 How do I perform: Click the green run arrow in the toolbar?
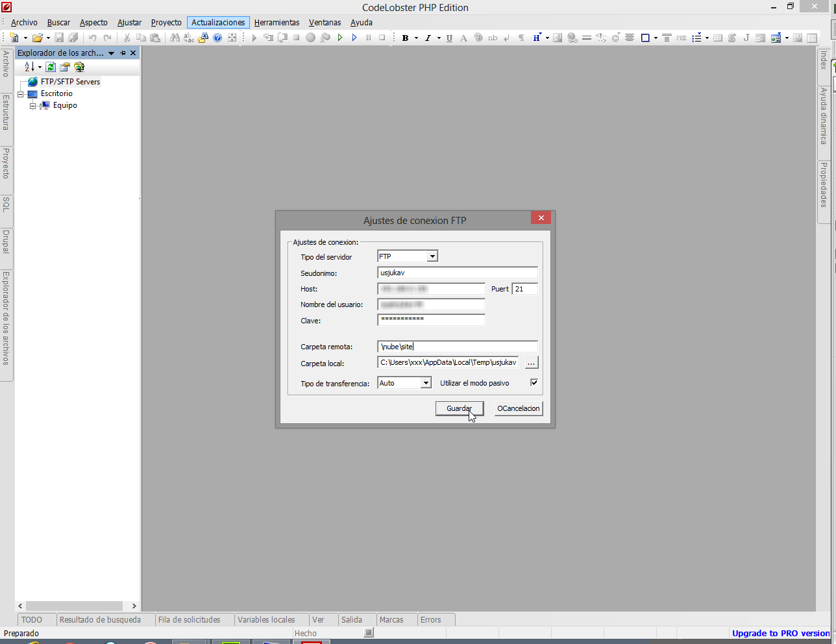[x=339, y=38]
